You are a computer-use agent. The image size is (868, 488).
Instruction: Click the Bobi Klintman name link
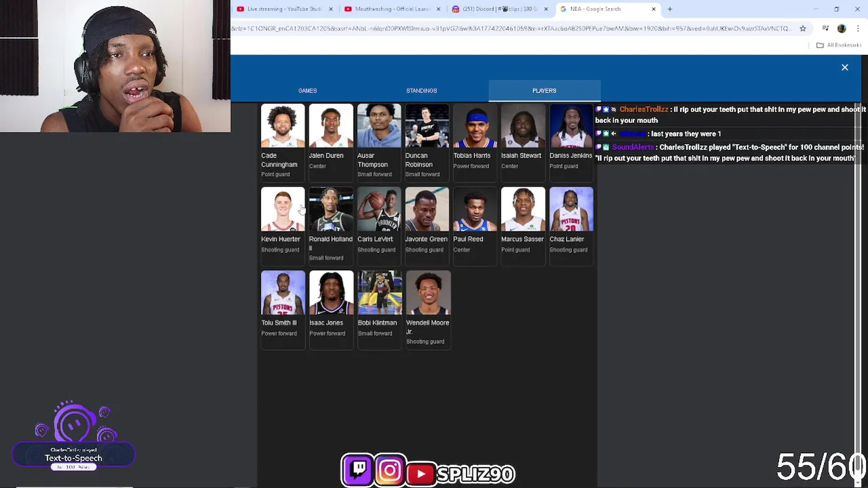[377, 323]
